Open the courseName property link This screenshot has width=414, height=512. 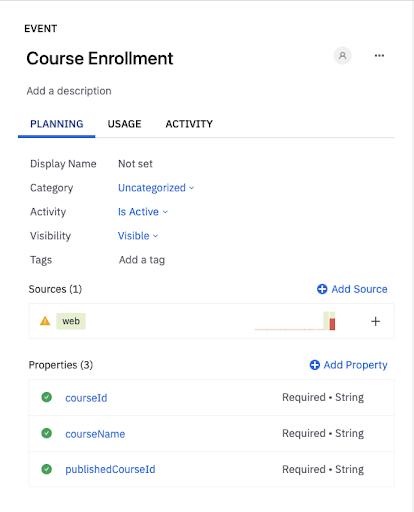(95, 434)
